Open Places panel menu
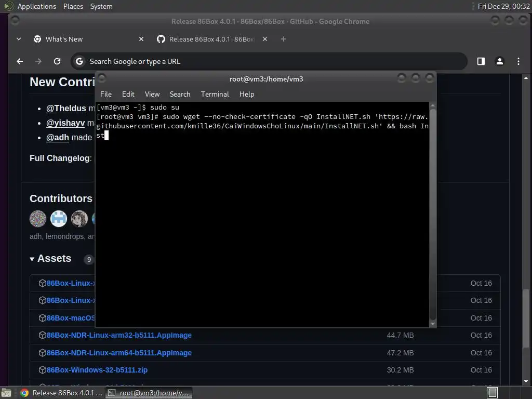532x399 pixels. coord(73,6)
